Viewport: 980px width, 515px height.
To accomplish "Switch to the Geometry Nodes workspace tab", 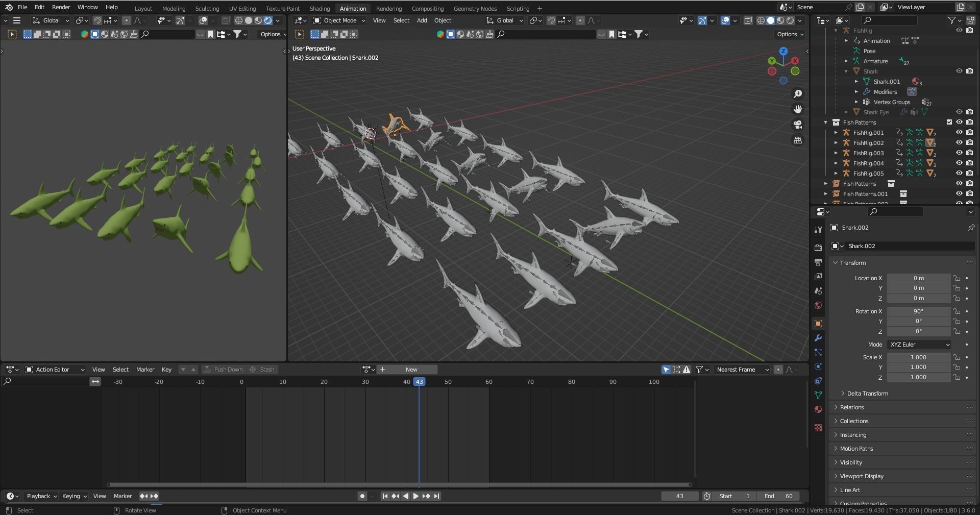I will [475, 9].
